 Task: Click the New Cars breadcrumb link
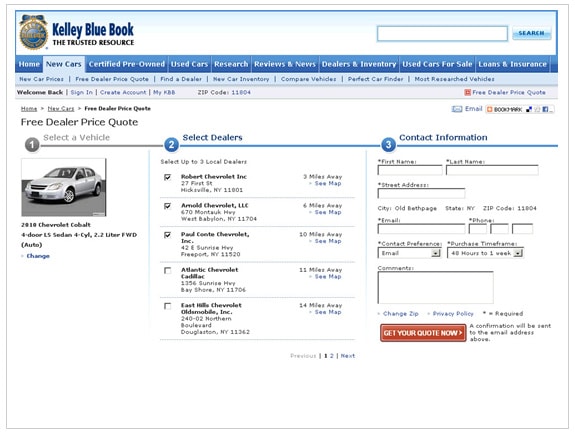coord(61,109)
